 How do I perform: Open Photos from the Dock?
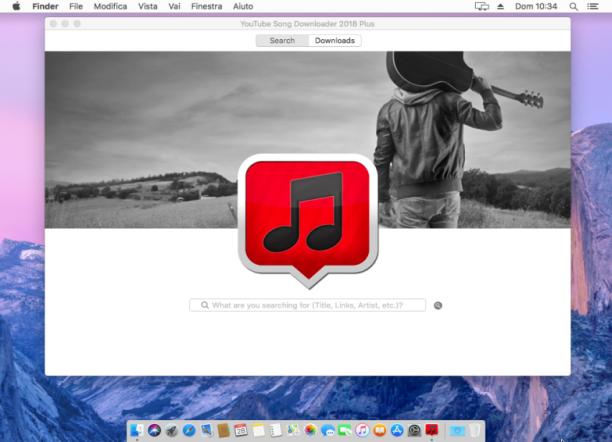(310, 430)
